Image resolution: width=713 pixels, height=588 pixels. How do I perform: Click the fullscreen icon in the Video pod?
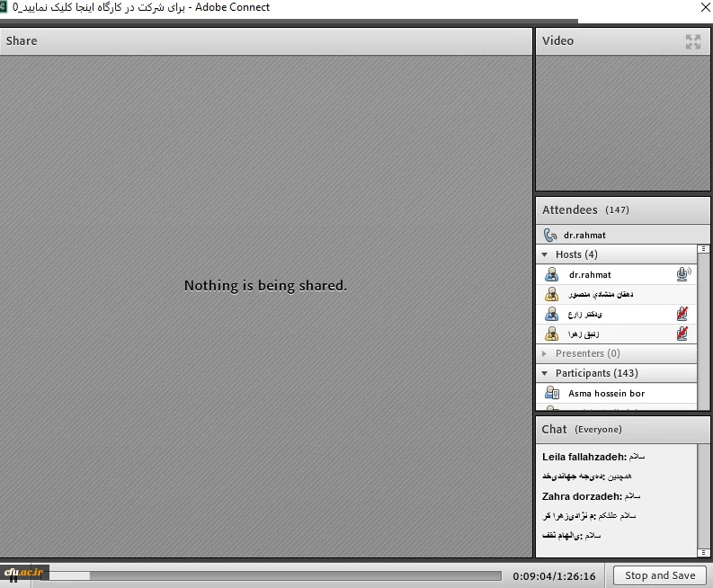tap(692, 41)
